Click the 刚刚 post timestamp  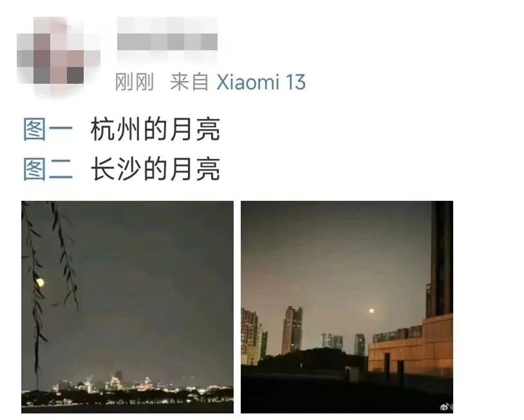[x=135, y=82]
